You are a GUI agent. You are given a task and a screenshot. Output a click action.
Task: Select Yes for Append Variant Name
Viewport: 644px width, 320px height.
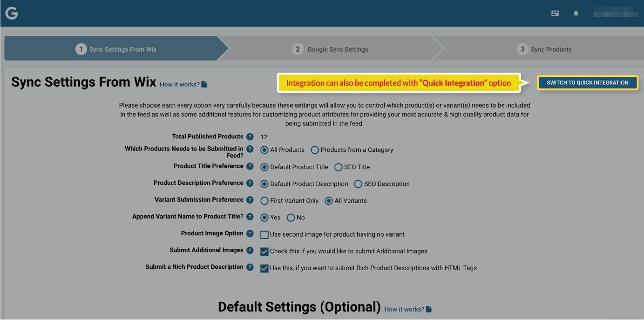coord(264,218)
